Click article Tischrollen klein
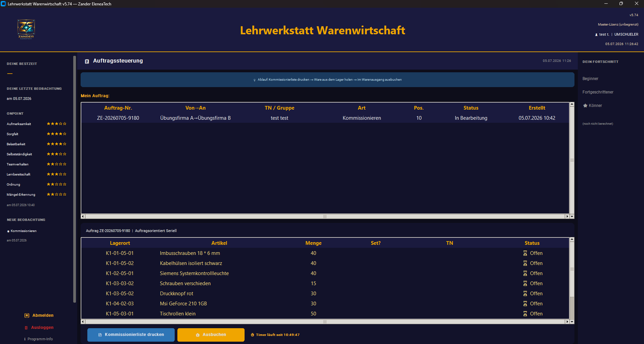644x344 pixels. pyautogui.click(x=178, y=314)
